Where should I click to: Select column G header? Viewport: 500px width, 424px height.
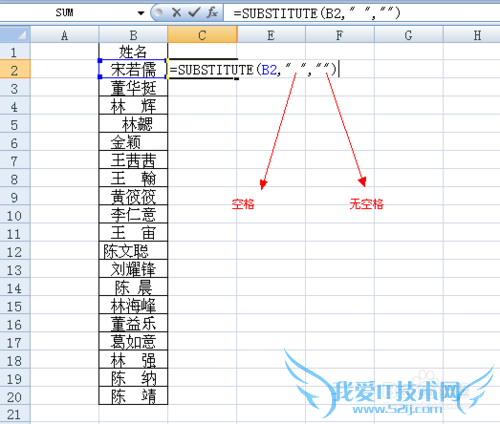(x=409, y=35)
